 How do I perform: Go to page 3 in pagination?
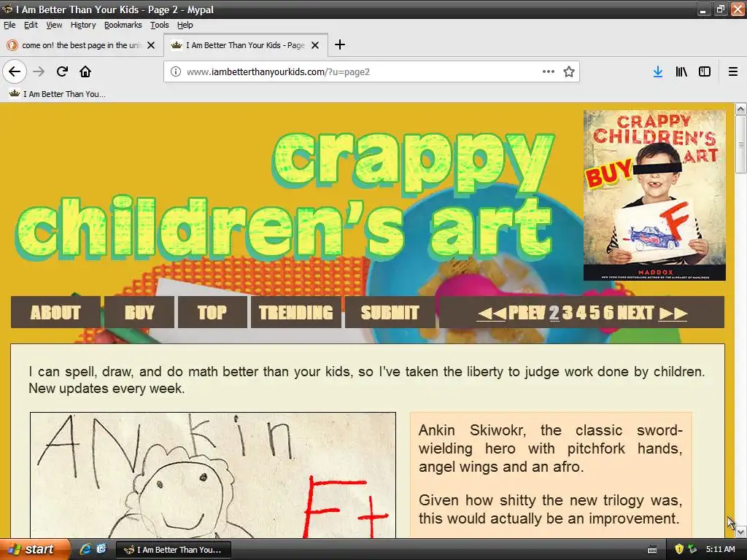click(x=567, y=313)
